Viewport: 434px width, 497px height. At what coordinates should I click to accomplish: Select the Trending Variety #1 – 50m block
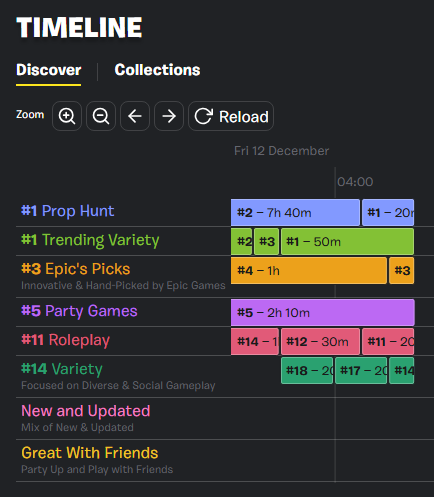pos(347,242)
